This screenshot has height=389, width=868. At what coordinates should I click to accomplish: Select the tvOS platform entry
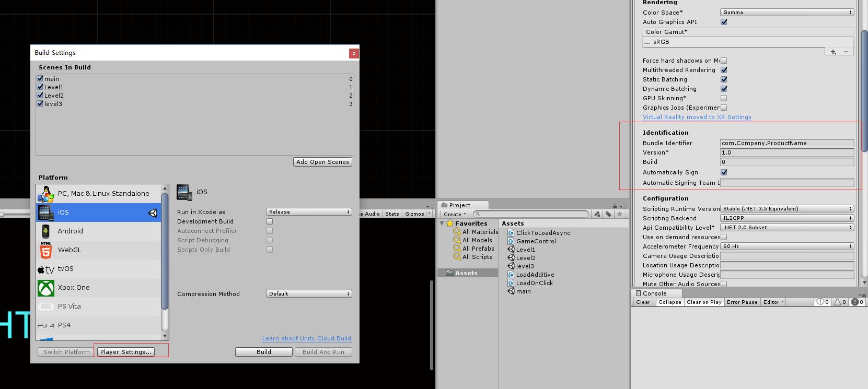pos(99,269)
